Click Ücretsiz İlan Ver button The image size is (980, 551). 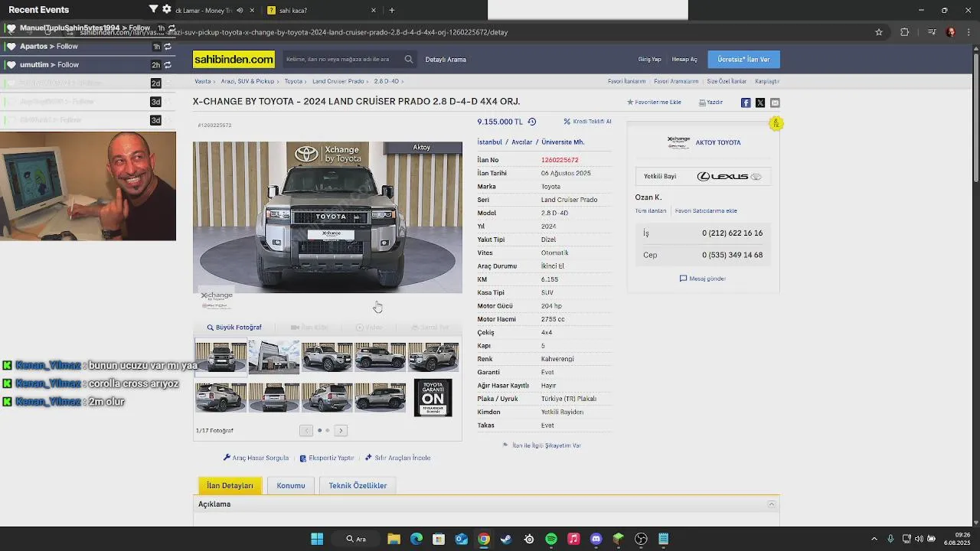click(x=743, y=59)
